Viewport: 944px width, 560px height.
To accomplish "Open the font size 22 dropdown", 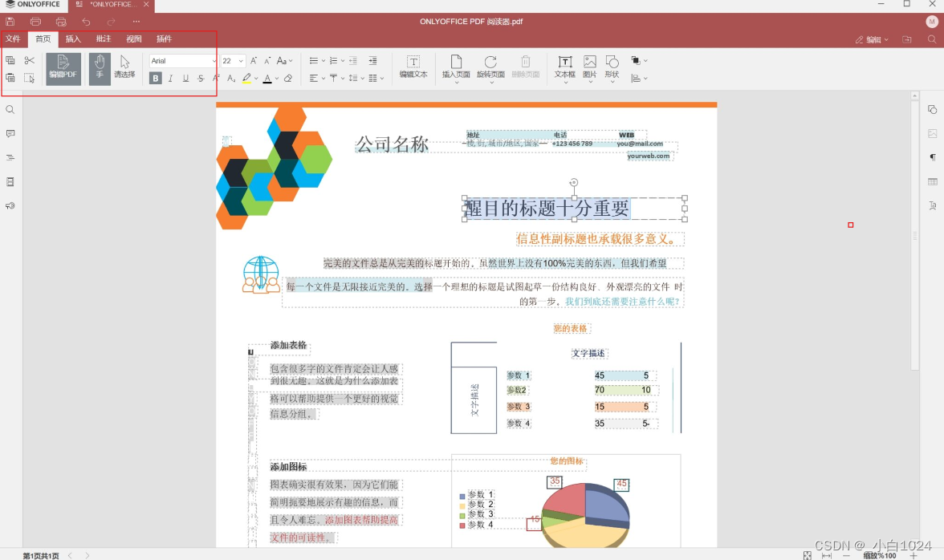I will (x=241, y=61).
